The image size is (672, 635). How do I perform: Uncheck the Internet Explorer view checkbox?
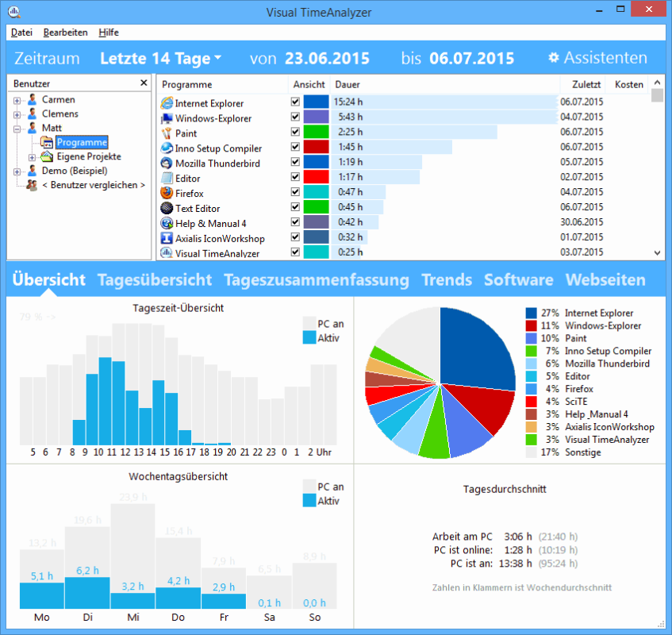[x=295, y=102]
